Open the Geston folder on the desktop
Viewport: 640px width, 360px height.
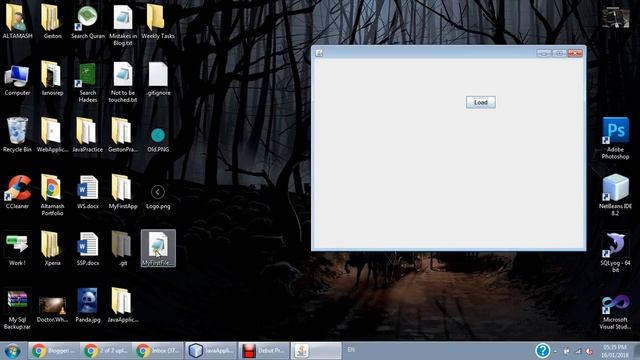(52, 22)
